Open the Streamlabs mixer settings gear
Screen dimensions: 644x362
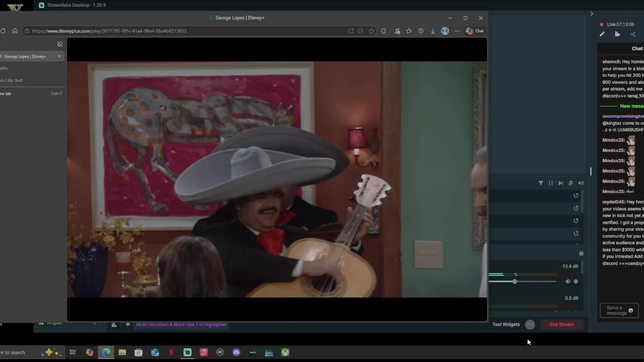click(581, 254)
